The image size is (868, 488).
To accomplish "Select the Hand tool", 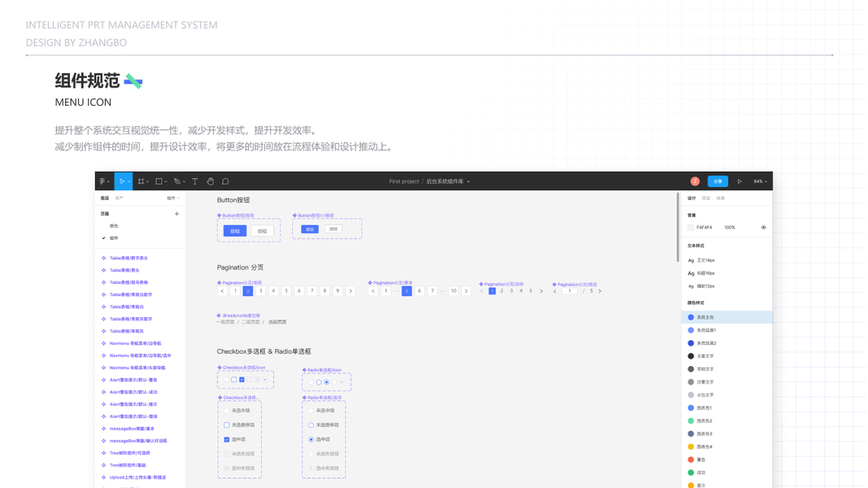I will pyautogui.click(x=211, y=181).
